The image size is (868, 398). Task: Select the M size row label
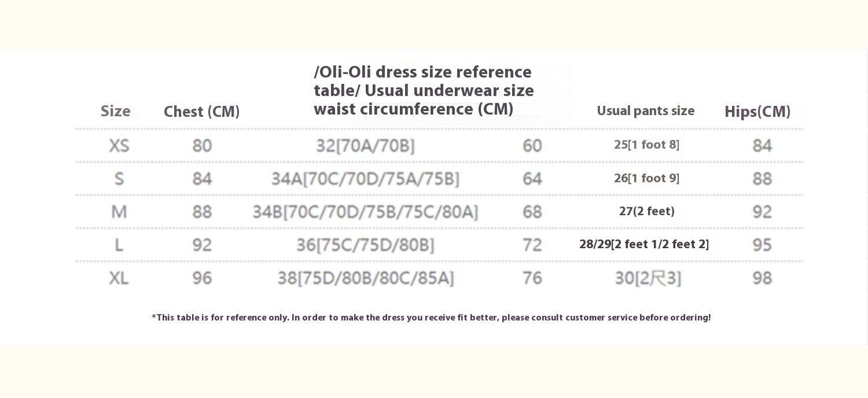coord(119,212)
